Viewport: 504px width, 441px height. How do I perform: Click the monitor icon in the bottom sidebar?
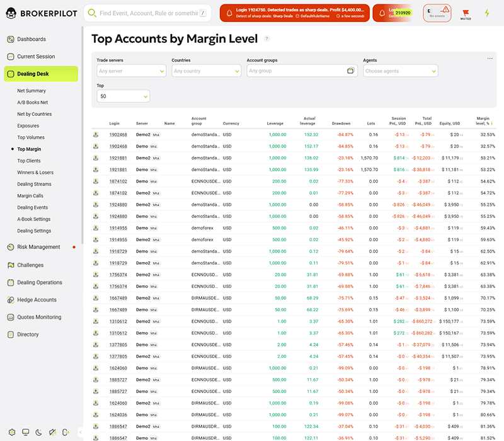25,431
